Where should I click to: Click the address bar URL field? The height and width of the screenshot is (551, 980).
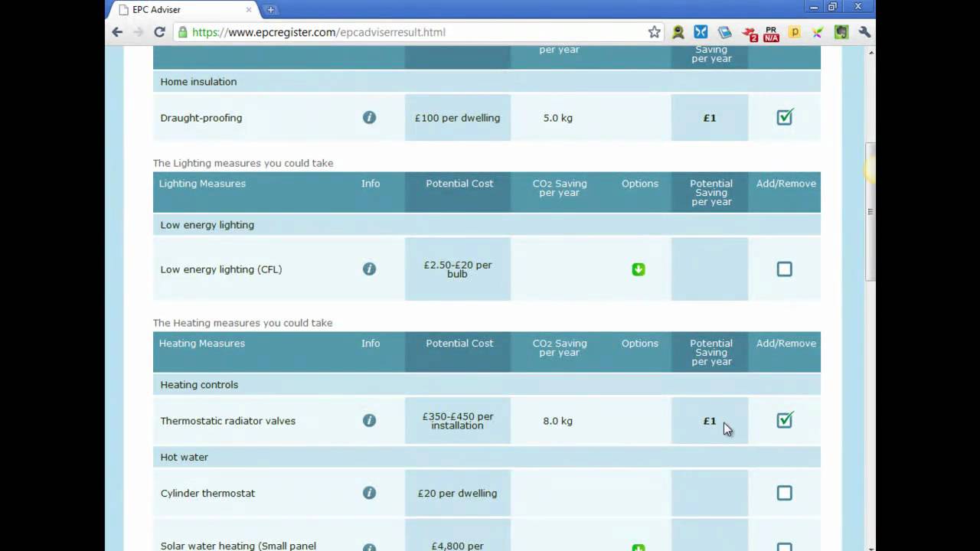coord(417,32)
